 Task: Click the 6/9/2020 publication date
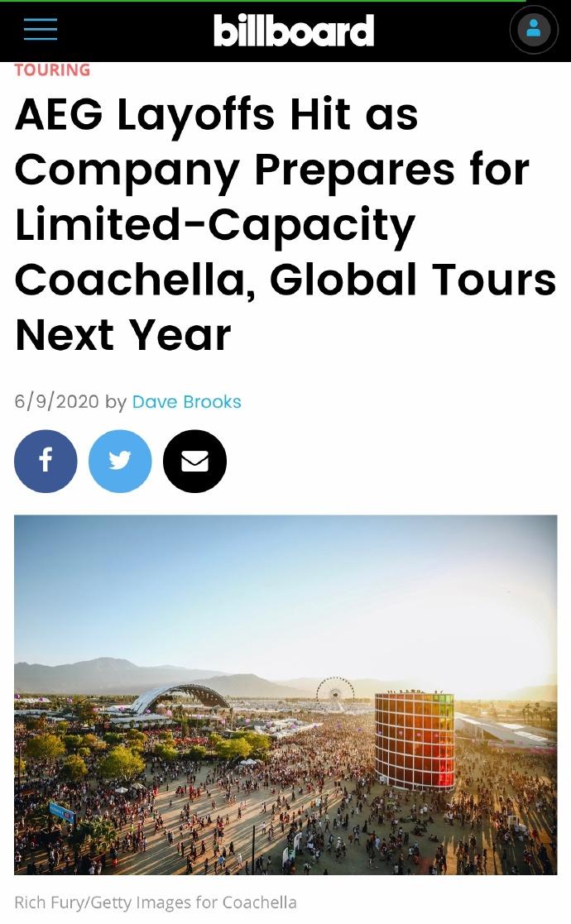coord(56,402)
